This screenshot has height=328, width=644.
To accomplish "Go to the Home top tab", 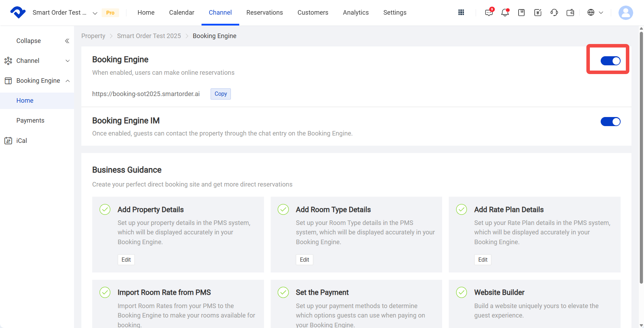I will tap(146, 13).
